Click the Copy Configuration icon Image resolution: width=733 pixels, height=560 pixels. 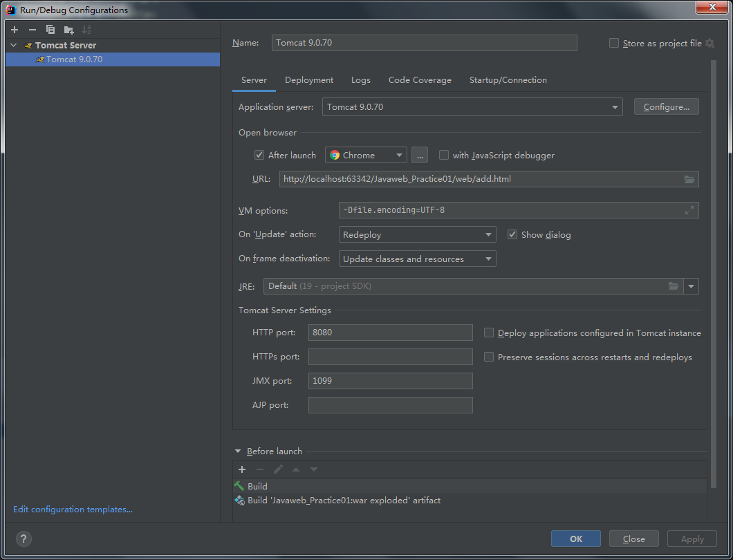pyautogui.click(x=50, y=30)
